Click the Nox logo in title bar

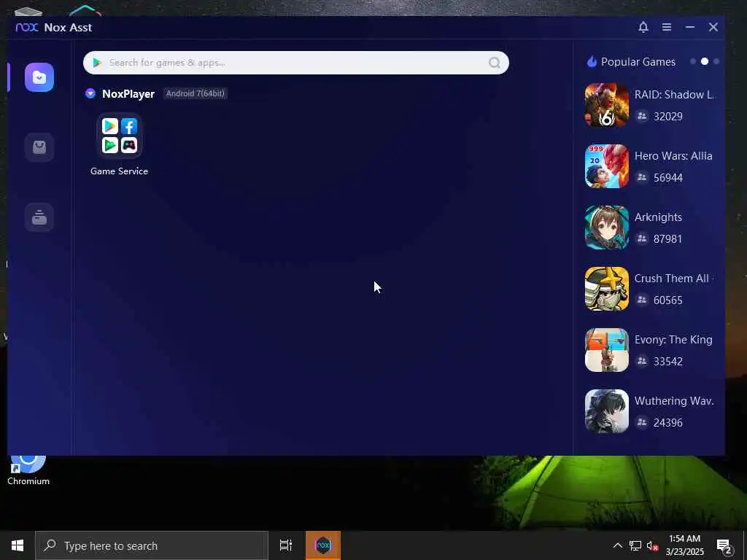click(x=27, y=27)
